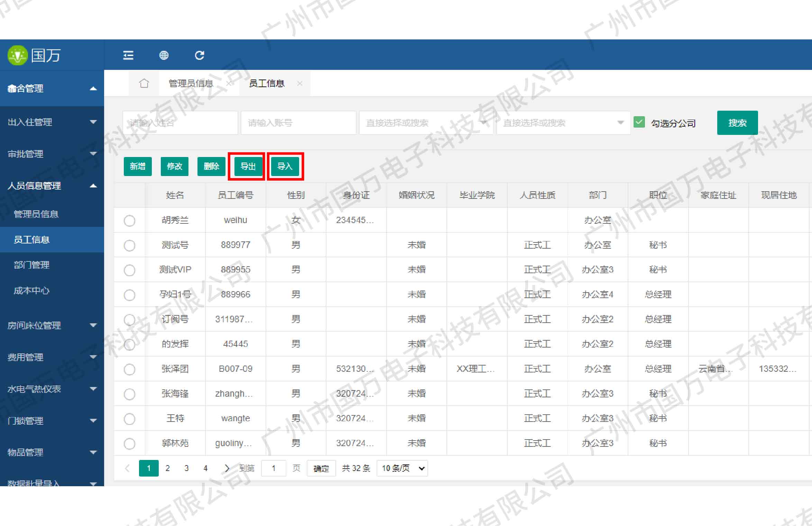Select radio button for 张泽团 row
The image size is (812, 526).
(x=129, y=369)
